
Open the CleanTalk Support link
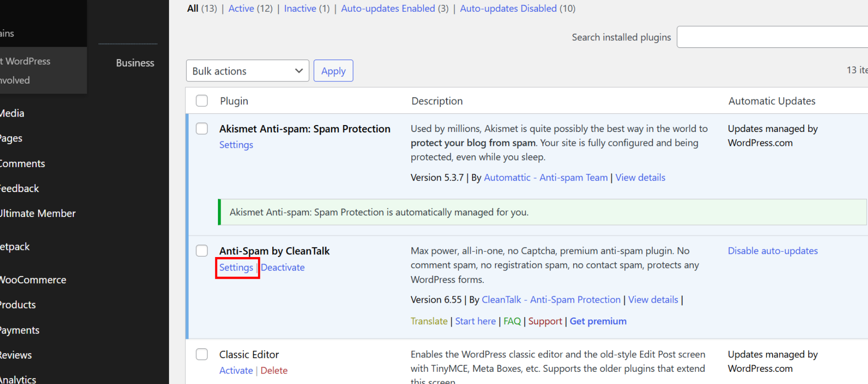545,321
